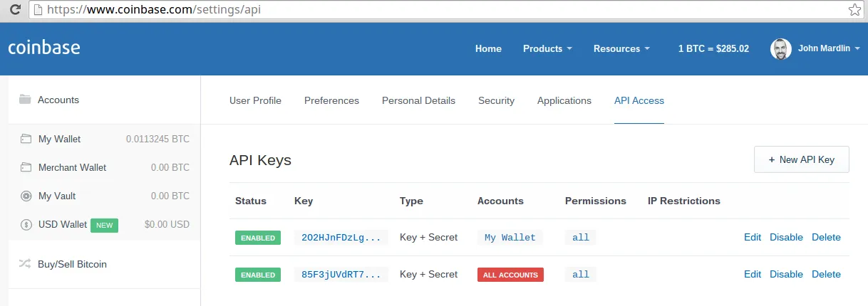This screenshot has width=868, height=306.
Task: Click the My Vault safe icon
Action: [x=26, y=196]
